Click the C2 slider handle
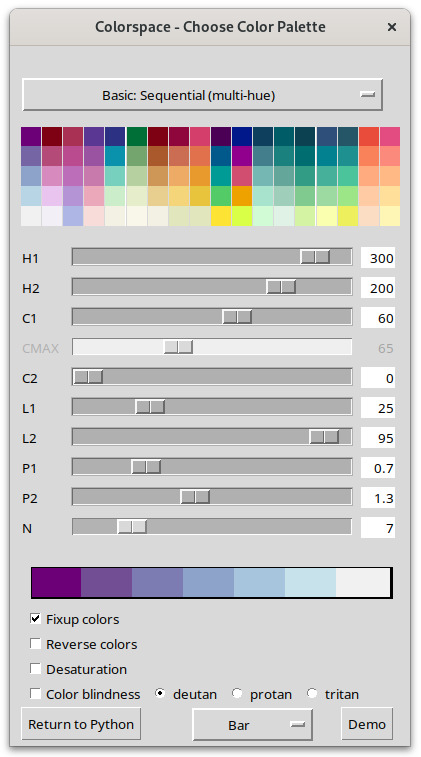The width and height of the screenshot is (421, 757). 88,377
